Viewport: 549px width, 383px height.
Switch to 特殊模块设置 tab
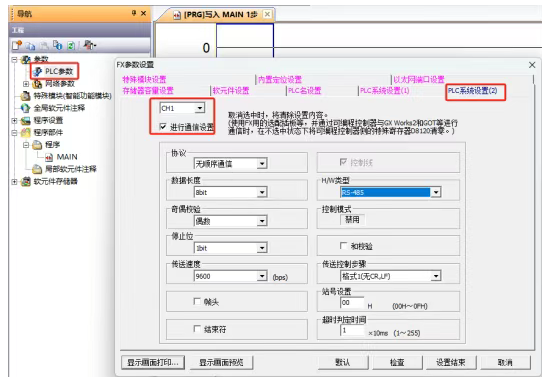pyautogui.click(x=144, y=79)
